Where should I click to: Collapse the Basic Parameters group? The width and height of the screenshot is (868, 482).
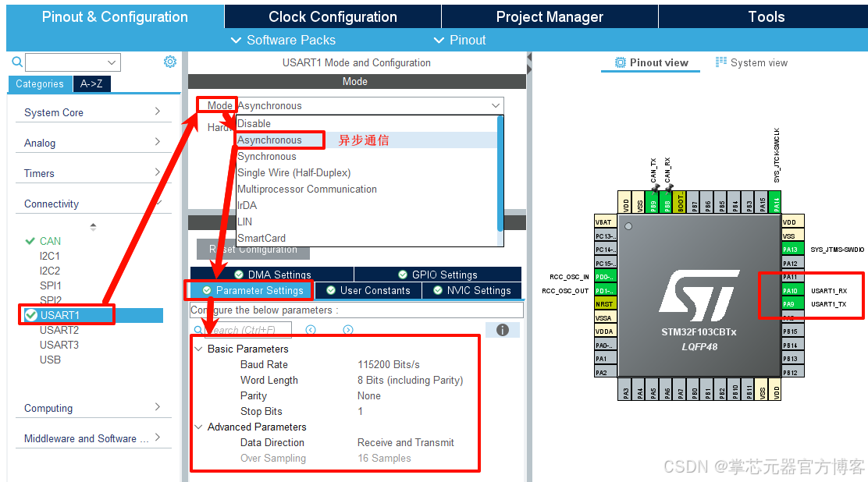coord(198,349)
